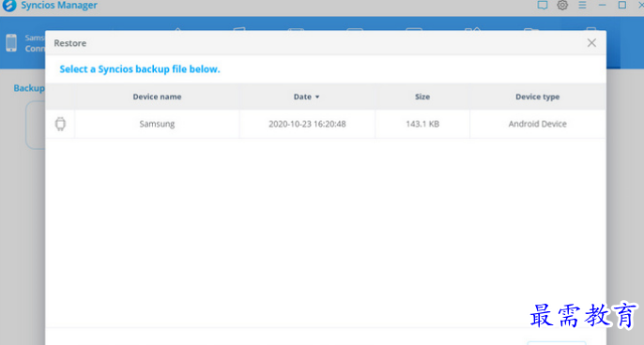Viewport: 644px width, 345px height.
Task: Select the Android Device type cell
Action: point(537,124)
